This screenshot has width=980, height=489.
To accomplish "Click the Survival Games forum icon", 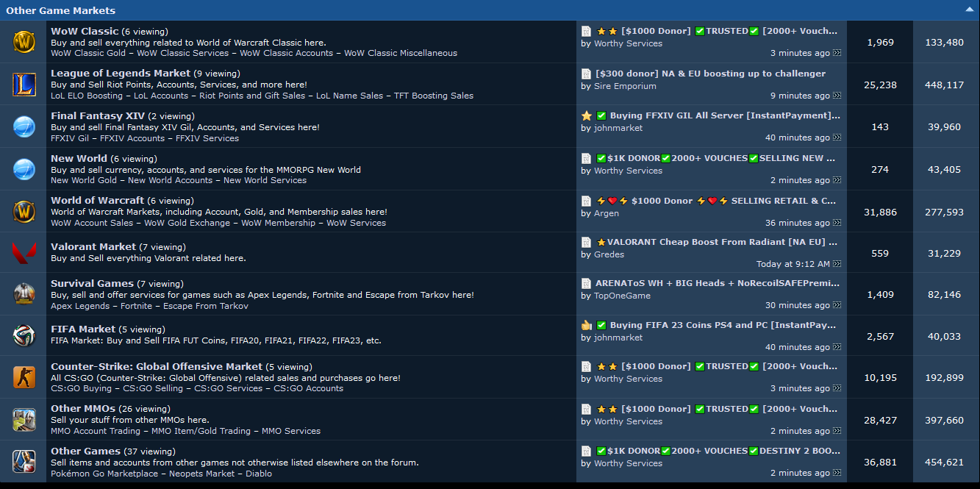I will coord(24,294).
